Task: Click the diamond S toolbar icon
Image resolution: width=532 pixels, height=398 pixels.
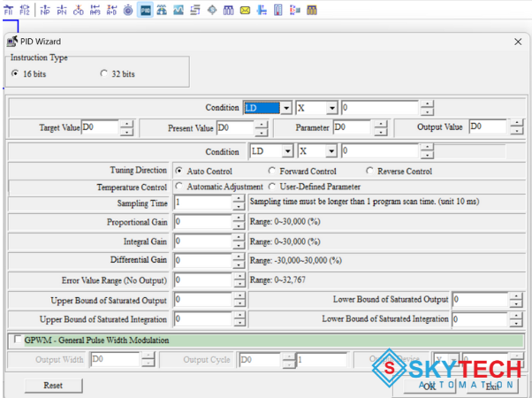Action: click(212, 11)
